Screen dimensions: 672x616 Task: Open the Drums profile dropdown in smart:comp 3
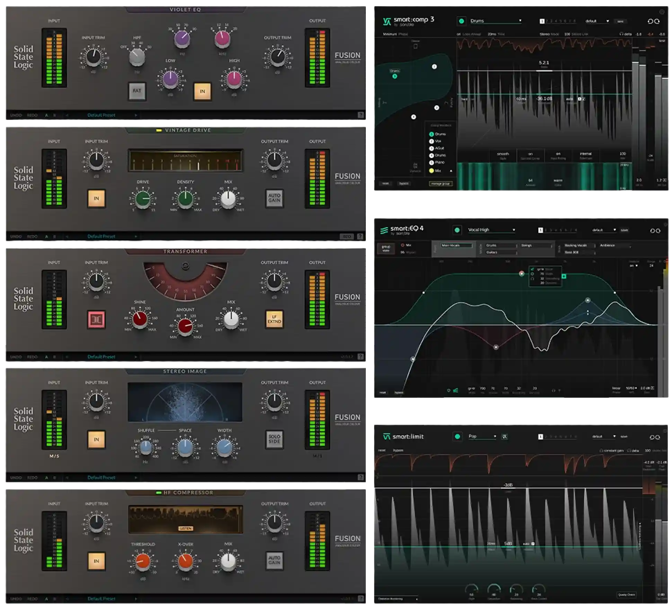(x=495, y=20)
